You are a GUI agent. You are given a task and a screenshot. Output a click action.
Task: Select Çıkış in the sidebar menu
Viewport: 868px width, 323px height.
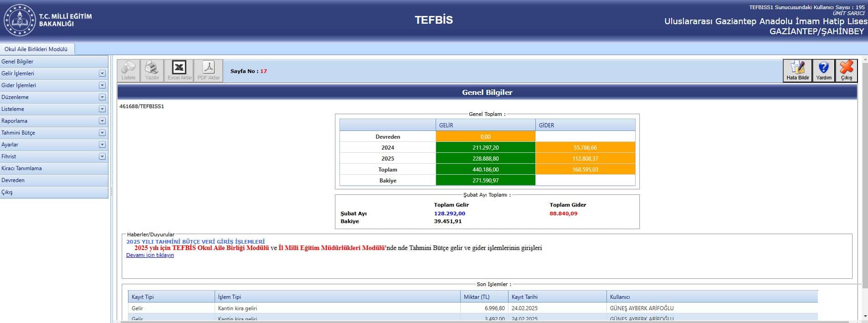click(x=54, y=192)
